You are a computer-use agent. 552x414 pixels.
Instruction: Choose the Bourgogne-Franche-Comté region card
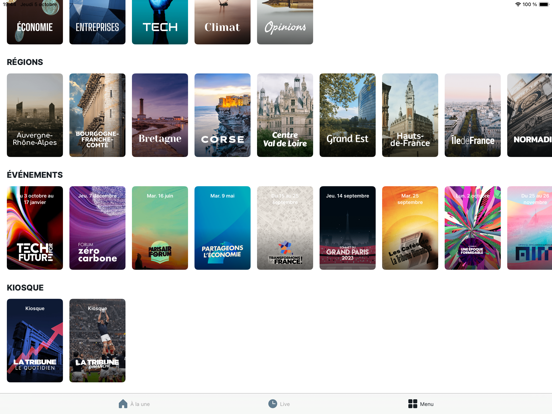(x=98, y=115)
